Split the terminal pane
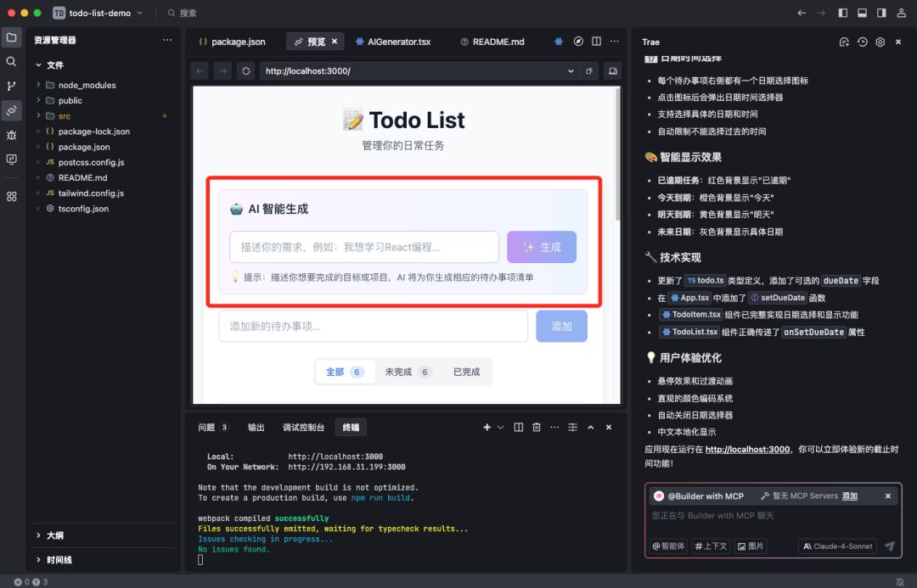917x588 pixels. pos(518,428)
